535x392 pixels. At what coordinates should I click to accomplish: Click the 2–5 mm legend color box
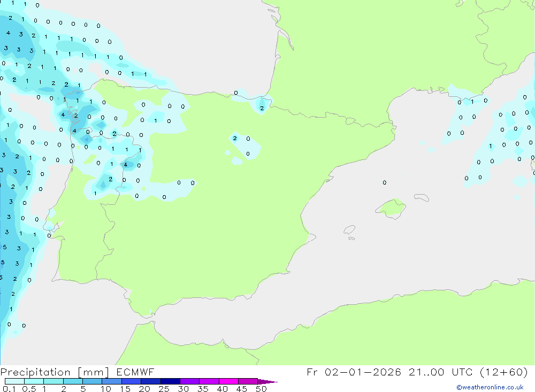(x=73, y=381)
